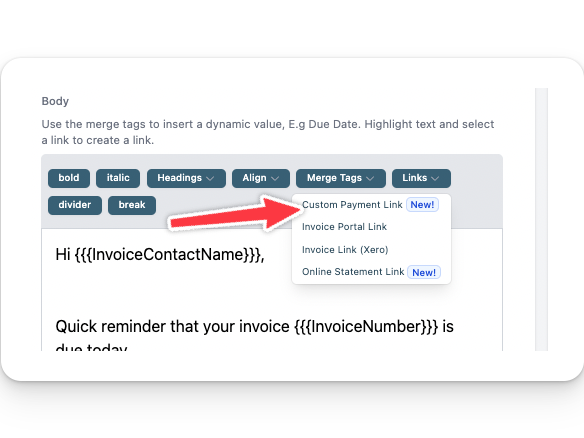Click the Merge Tags chevron arrow
The width and height of the screenshot is (584, 438).
[370, 178]
